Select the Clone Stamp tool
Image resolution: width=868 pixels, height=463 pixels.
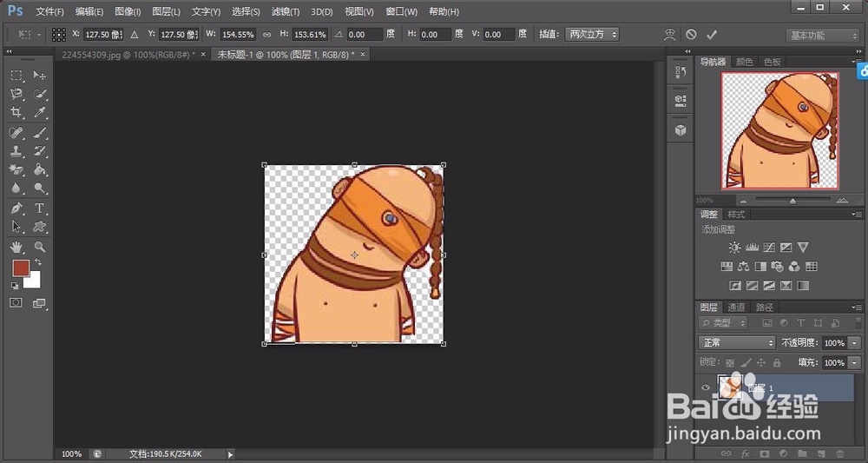16,151
